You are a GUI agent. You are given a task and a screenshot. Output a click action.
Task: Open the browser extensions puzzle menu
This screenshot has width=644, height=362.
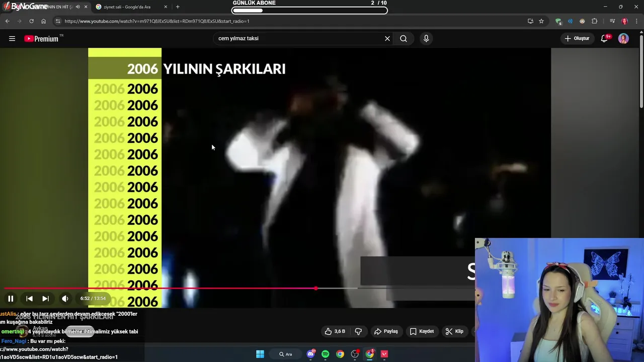[594, 21]
